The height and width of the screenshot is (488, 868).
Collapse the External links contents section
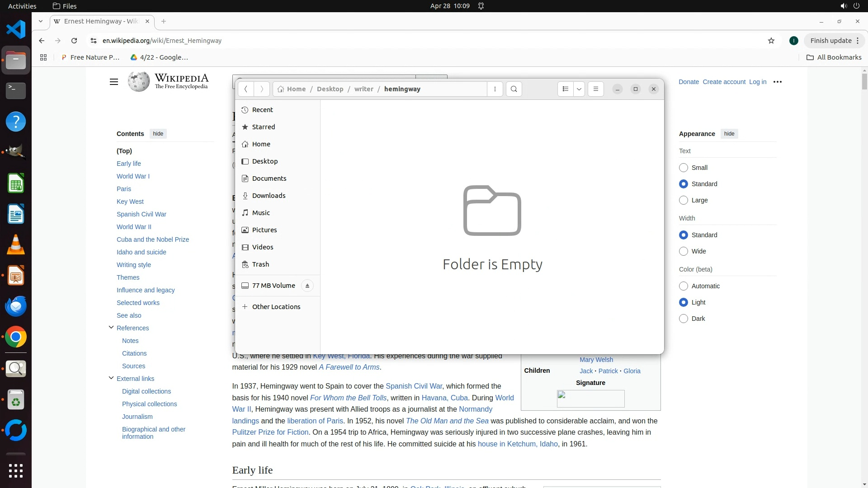(111, 378)
